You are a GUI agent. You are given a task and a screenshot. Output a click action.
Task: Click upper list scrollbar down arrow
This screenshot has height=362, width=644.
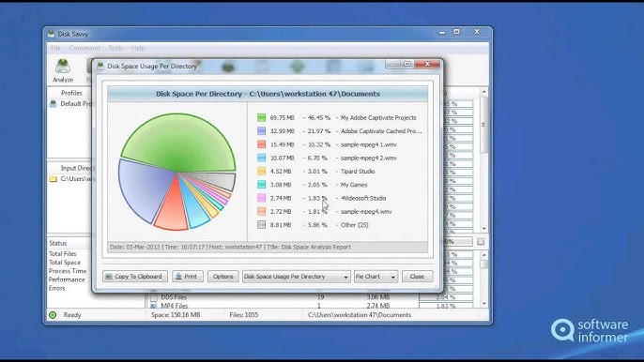[x=483, y=228]
